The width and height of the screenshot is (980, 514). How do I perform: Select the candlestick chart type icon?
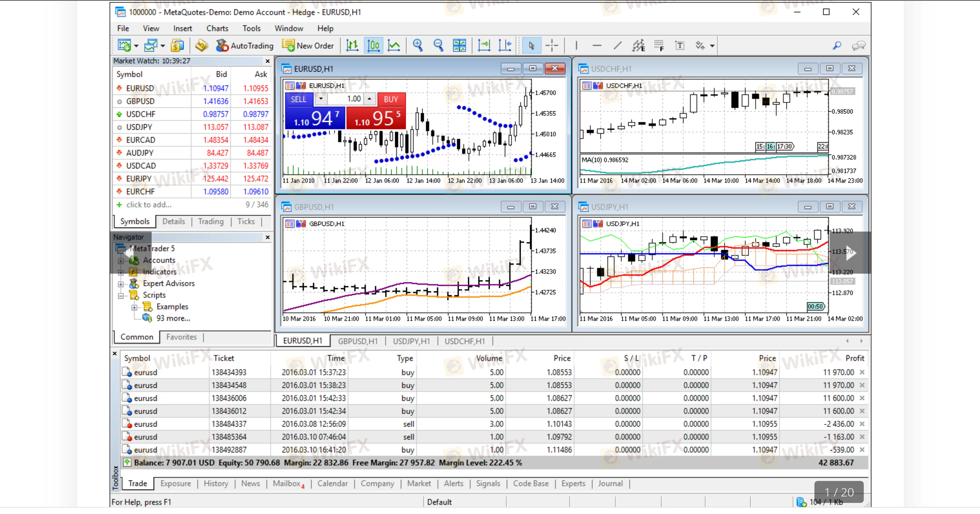(373, 46)
